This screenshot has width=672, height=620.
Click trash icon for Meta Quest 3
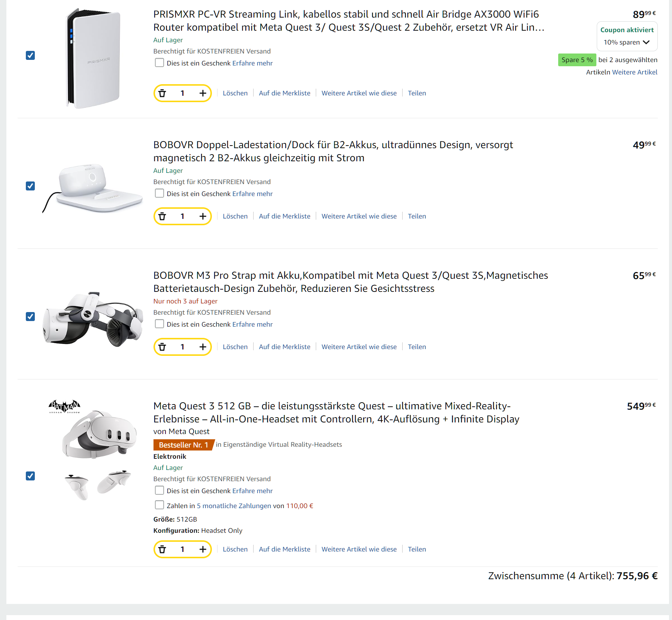point(162,549)
